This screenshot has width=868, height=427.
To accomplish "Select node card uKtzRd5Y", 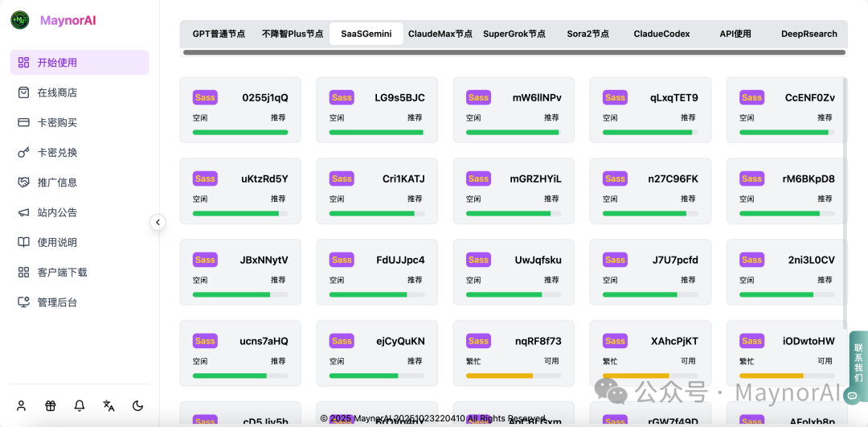I will pyautogui.click(x=240, y=191).
